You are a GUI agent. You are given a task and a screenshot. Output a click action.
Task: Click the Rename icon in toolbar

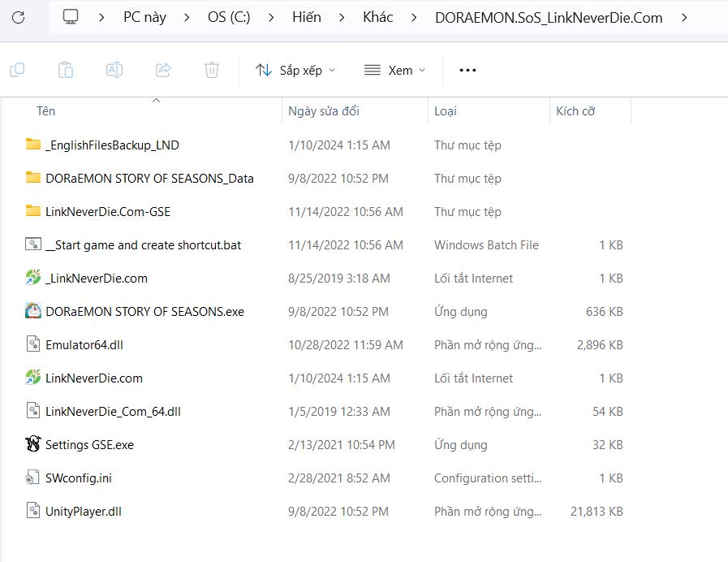click(114, 70)
